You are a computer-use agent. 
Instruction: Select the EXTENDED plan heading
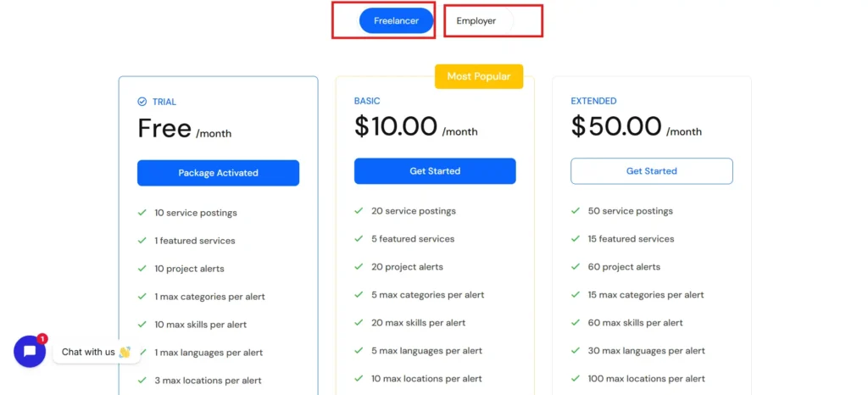tap(593, 101)
